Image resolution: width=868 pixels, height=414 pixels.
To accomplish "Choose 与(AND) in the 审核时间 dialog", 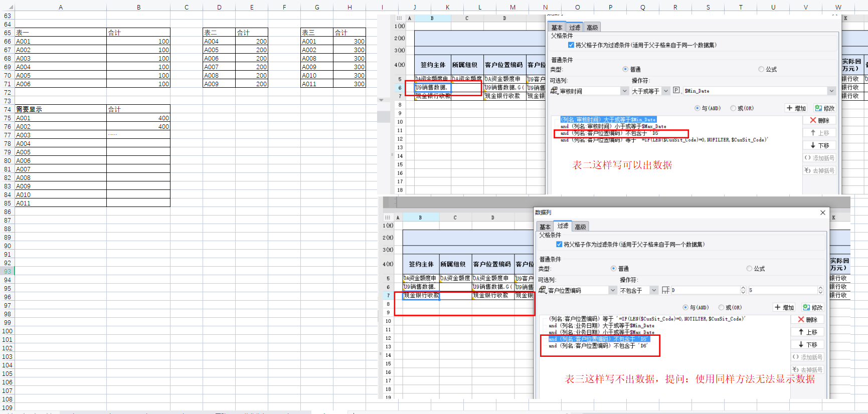I will tap(698, 108).
